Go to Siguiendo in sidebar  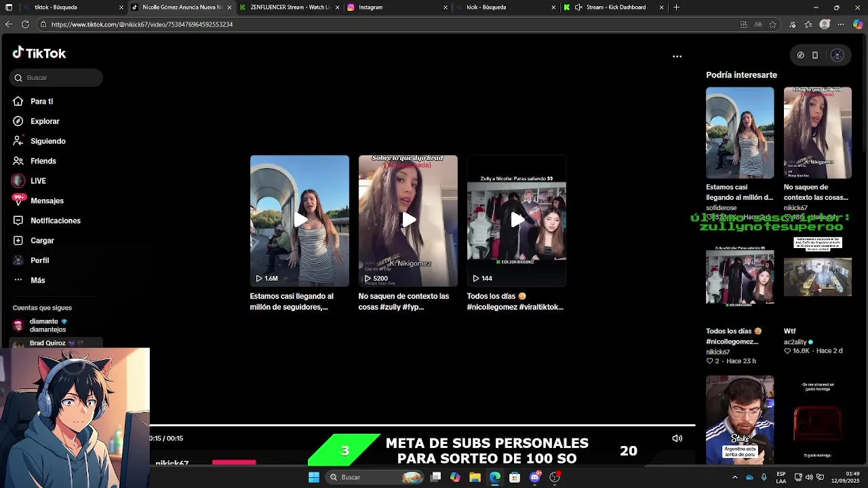pyautogui.click(x=47, y=141)
